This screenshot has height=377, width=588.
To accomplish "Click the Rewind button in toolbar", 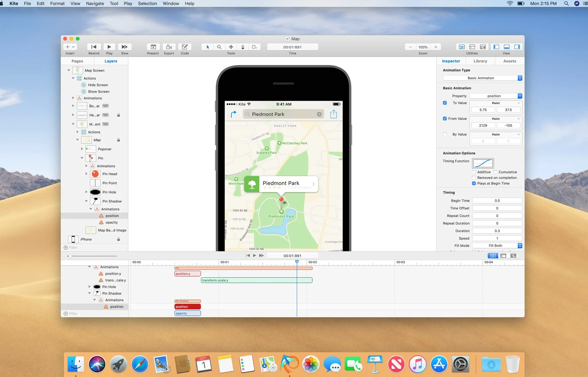I will pos(94,47).
